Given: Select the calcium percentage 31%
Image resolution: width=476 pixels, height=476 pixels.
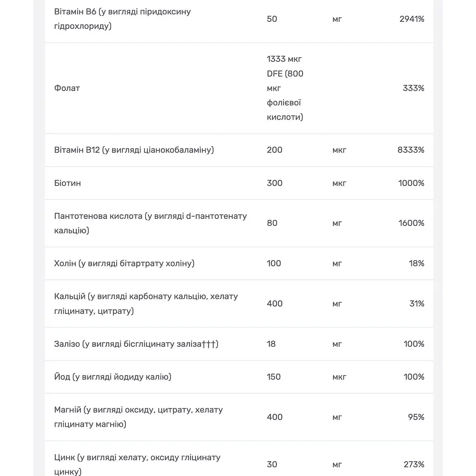Looking at the screenshot, I should tap(416, 304).
